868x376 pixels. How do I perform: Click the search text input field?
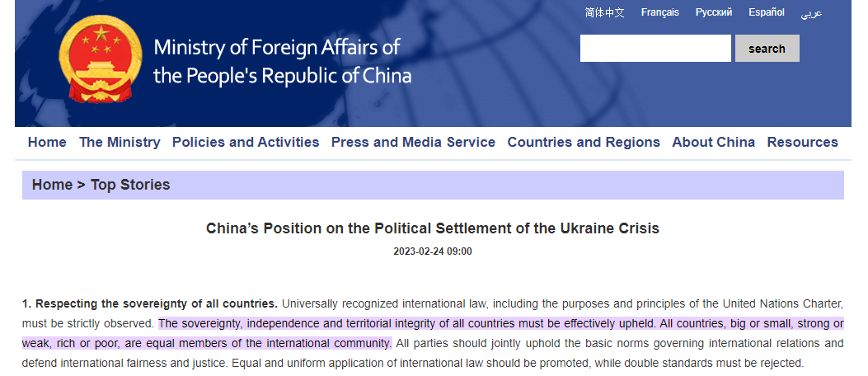tap(655, 49)
